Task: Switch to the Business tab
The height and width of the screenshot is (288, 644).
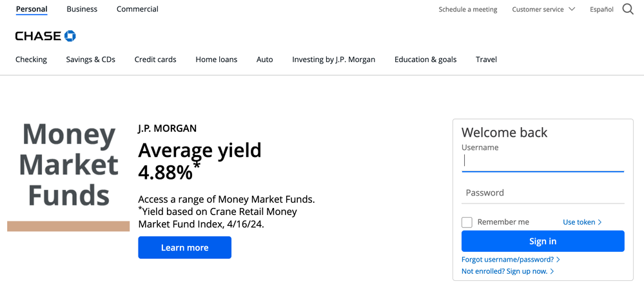Action: click(82, 9)
